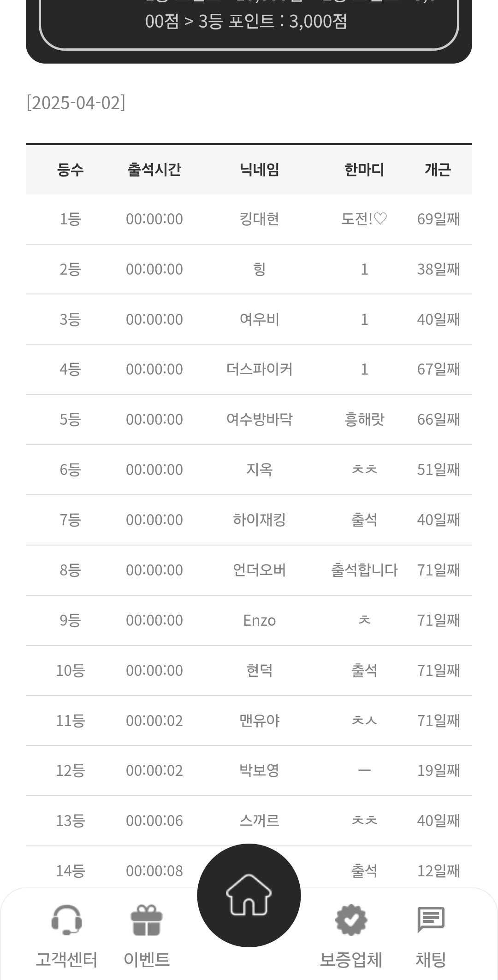Image resolution: width=498 pixels, height=980 pixels.
Task: Click the 12등 row for 박보영
Action: click(249, 770)
